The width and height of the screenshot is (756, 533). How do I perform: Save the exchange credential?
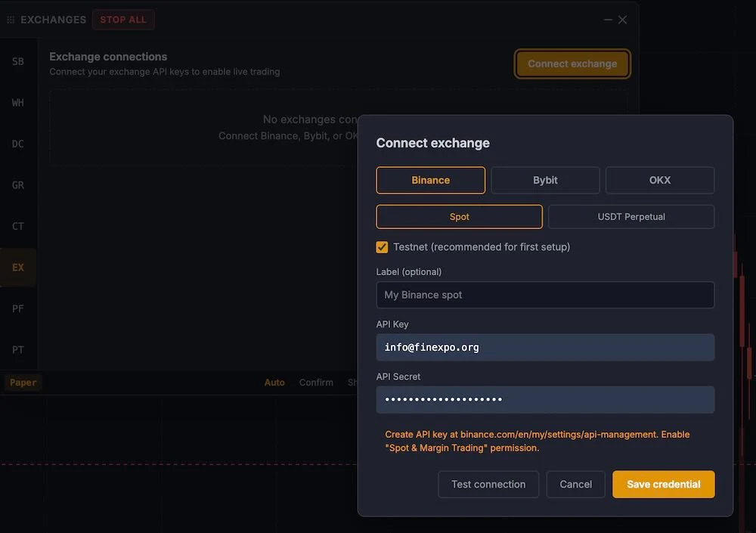tap(664, 485)
